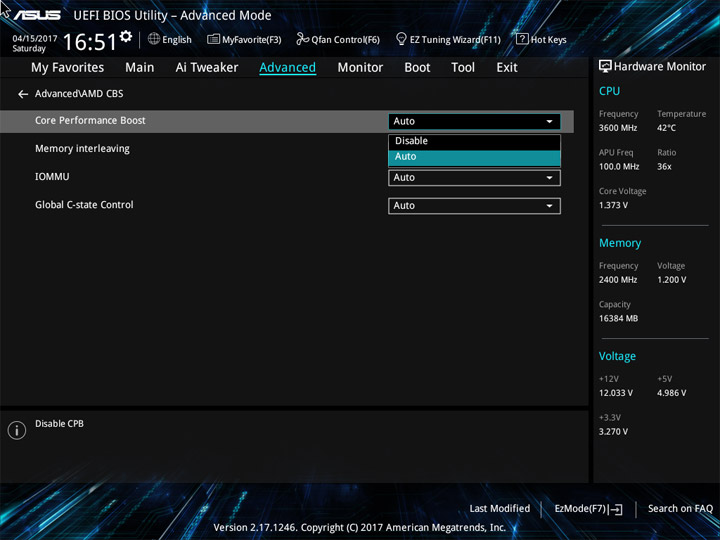720x540 pixels.
Task: Click the CPU frequency value 3600 MHz
Action: tap(618, 128)
